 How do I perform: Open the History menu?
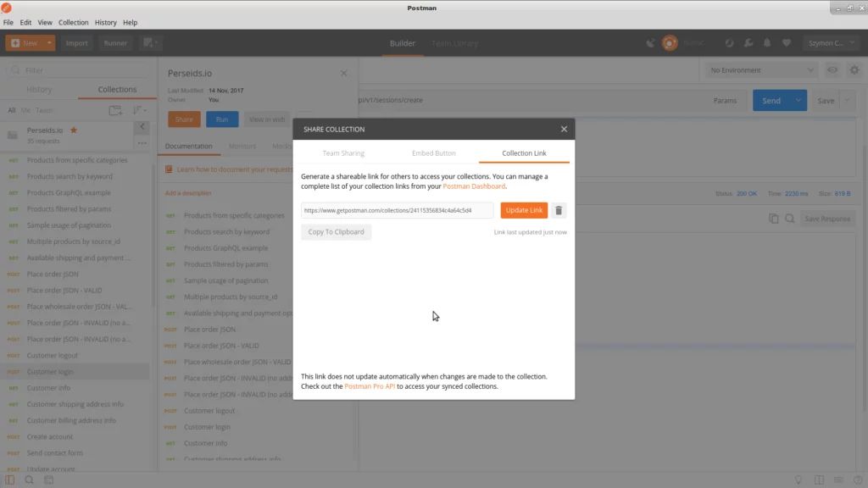[106, 23]
